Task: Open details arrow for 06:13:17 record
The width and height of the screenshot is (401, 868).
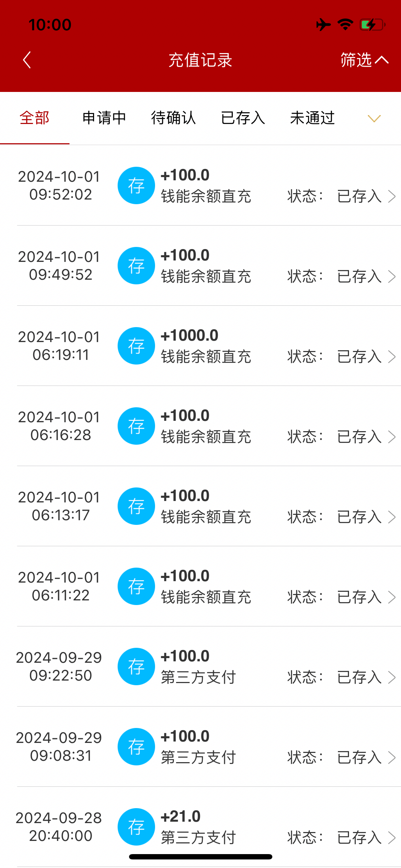Action: (392, 517)
